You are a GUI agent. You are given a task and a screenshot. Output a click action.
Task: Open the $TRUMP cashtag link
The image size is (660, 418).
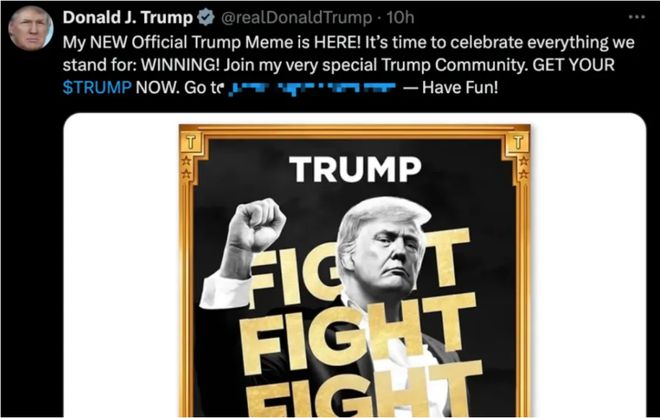(x=97, y=88)
